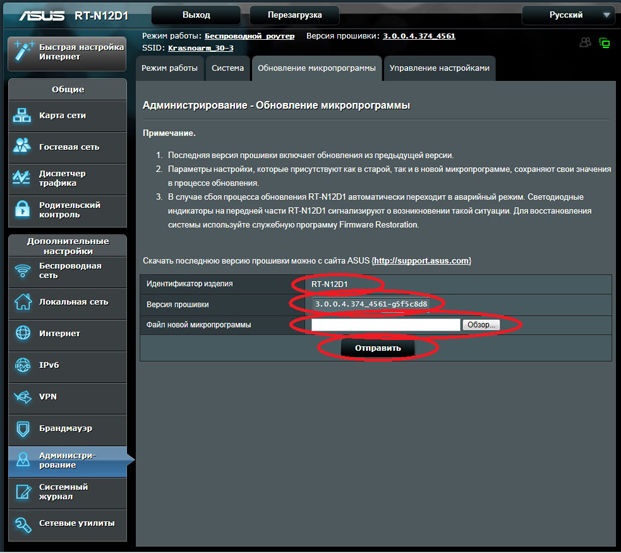
Task: Open the http://support.asus.com link
Action: point(422,261)
